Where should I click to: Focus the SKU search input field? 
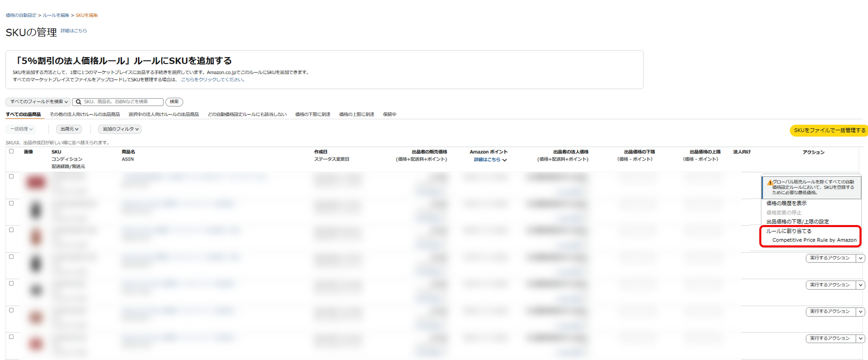(x=121, y=102)
